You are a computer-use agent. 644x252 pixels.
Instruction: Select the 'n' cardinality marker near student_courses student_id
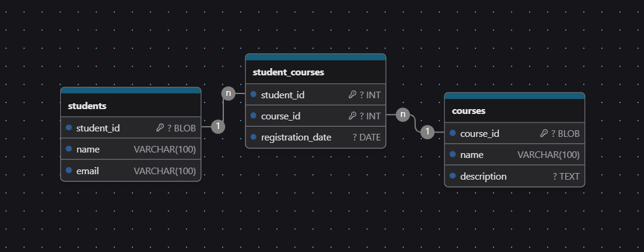(228, 93)
